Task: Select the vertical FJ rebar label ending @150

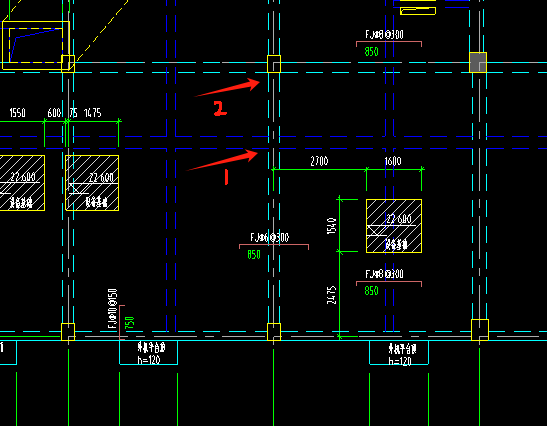Action: [113, 308]
